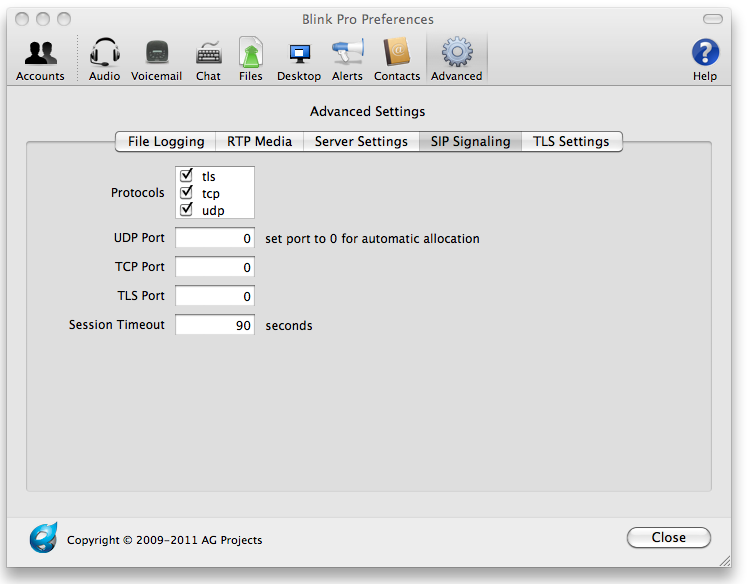
Task: Open the Voicemail preferences
Action: pyautogui.click(x=157, y=60)
